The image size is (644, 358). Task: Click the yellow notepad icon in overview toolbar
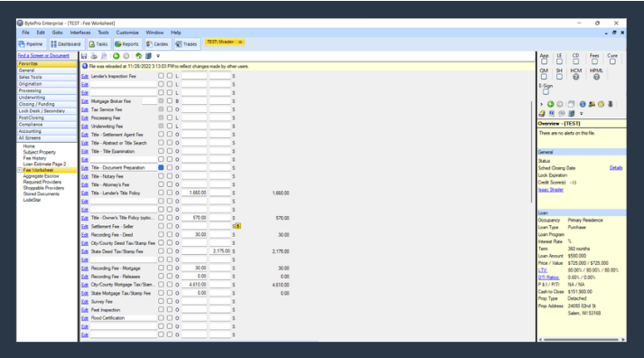coord(542,113)
